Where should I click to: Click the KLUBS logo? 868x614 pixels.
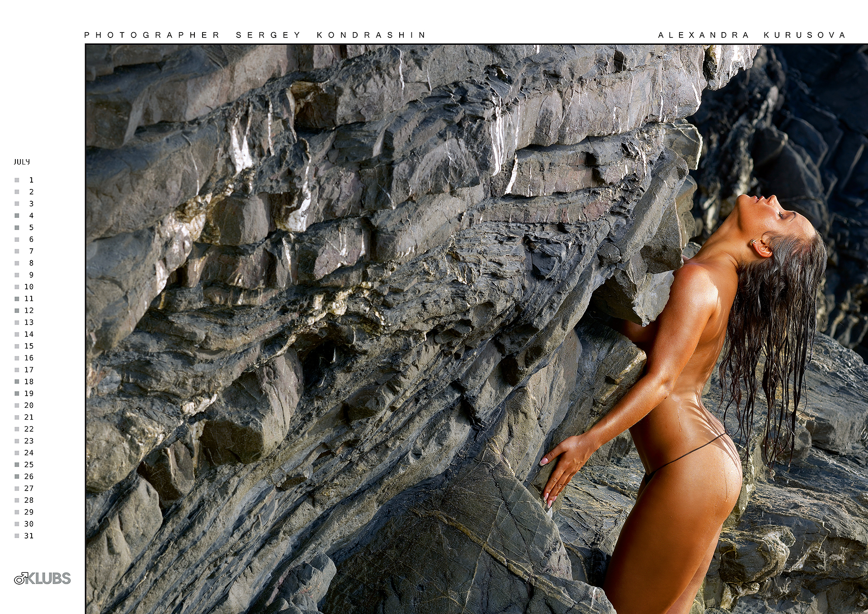(x=42, y=578)
